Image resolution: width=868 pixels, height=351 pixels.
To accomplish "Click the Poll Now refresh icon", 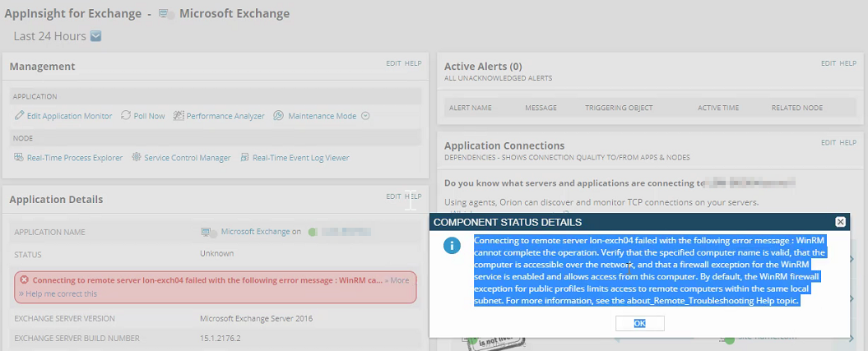I will click(126, 116).
